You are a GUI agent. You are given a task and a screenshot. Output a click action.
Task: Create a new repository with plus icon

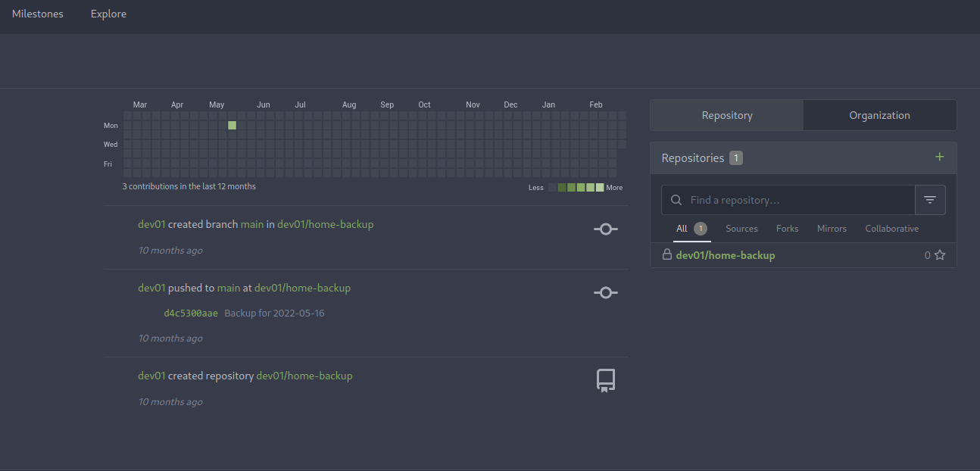940,157
